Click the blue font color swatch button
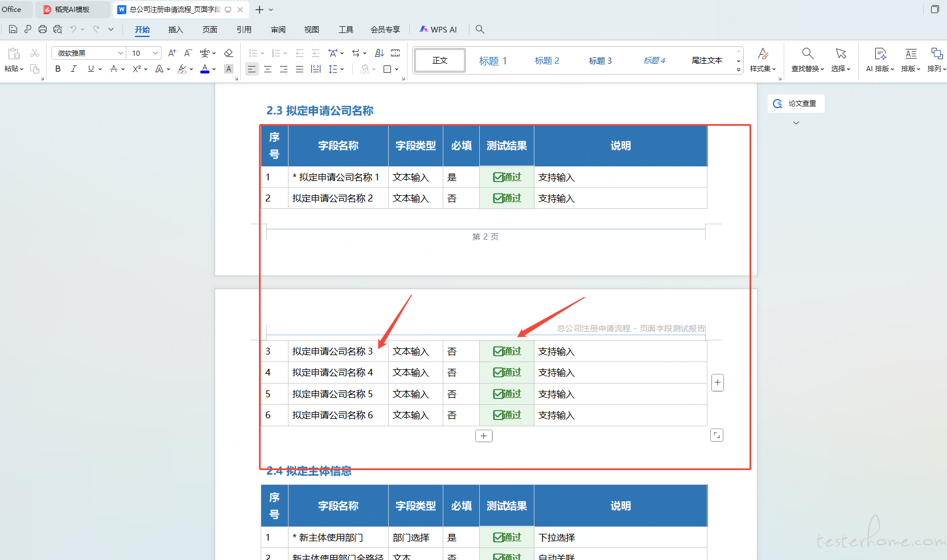This screenshot has width=947, height=560. point(205,69)
